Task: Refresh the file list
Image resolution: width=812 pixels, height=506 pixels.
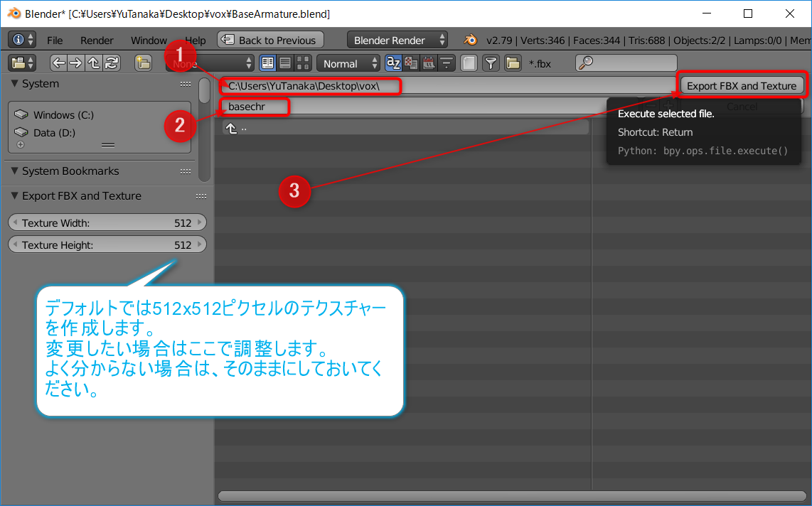Action: click(111, 63)
